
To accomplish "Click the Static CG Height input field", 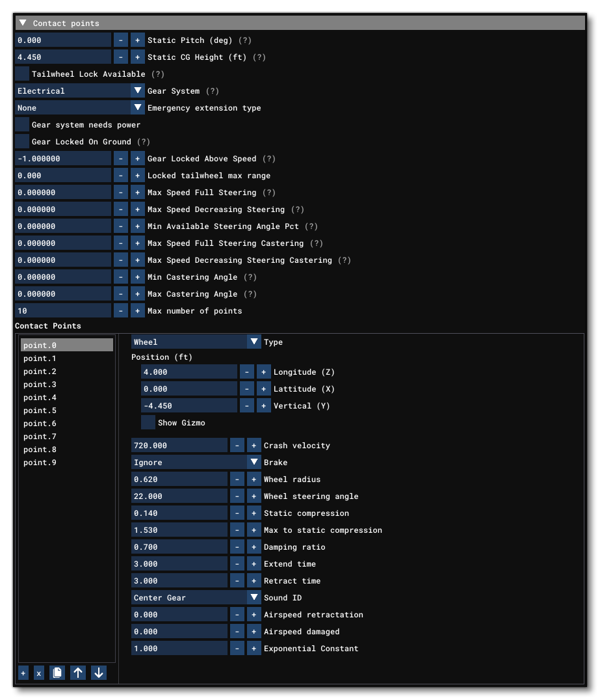I will click(x=62, y=57).
